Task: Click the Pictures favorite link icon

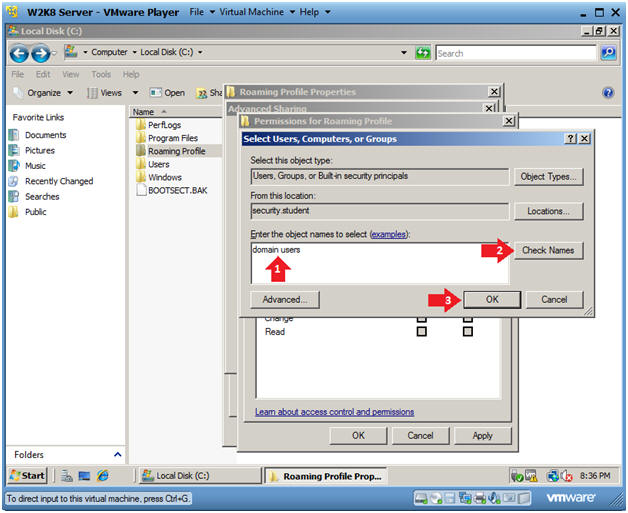Action: (13, 150)
